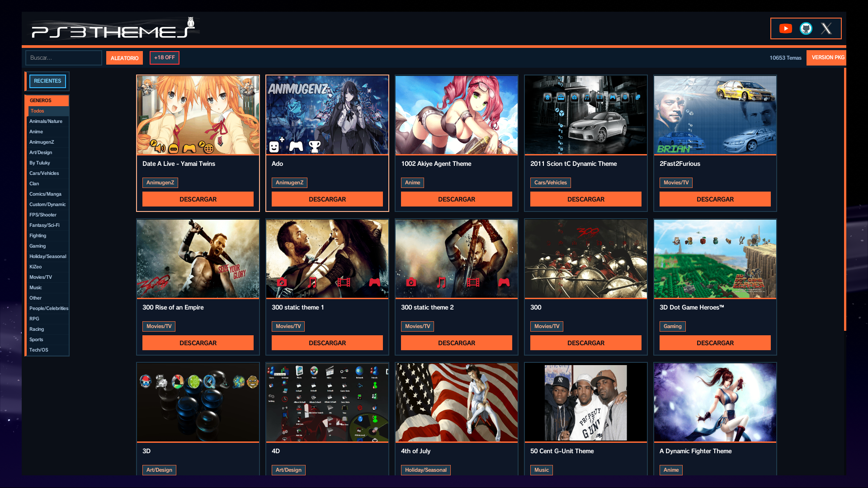
Task: Click the PS3 Themes logo
Action: (114, 28)
